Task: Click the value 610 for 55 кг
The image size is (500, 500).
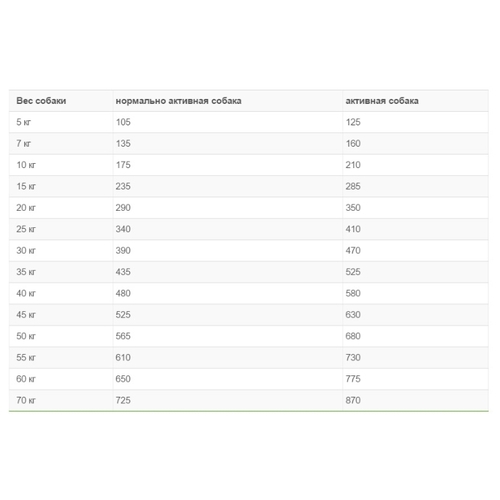Action: [123, 357]
